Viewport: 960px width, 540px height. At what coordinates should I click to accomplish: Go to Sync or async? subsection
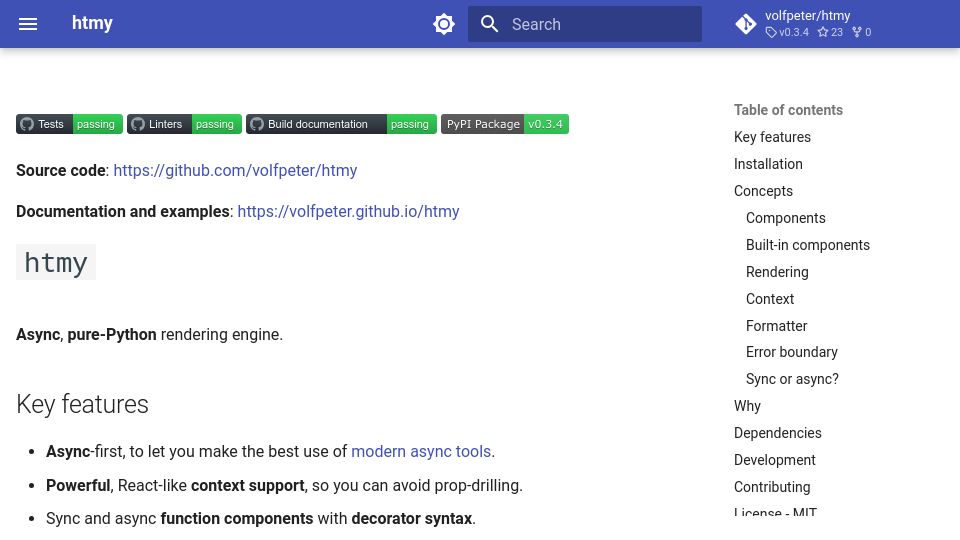[792, 379]
